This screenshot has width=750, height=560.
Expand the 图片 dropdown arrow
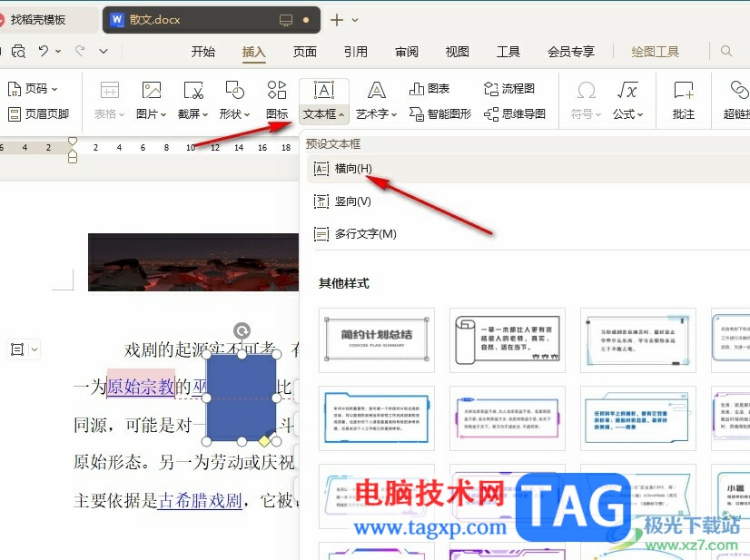pos(163,114)
